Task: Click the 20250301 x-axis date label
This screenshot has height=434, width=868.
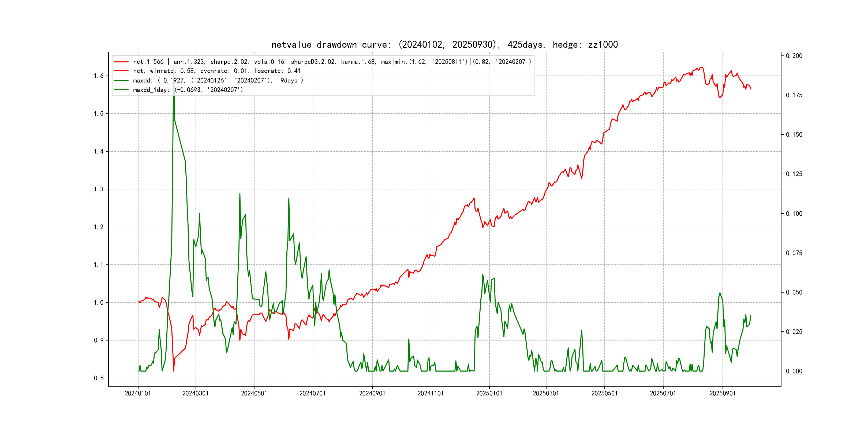Action: tap(546, 394)
